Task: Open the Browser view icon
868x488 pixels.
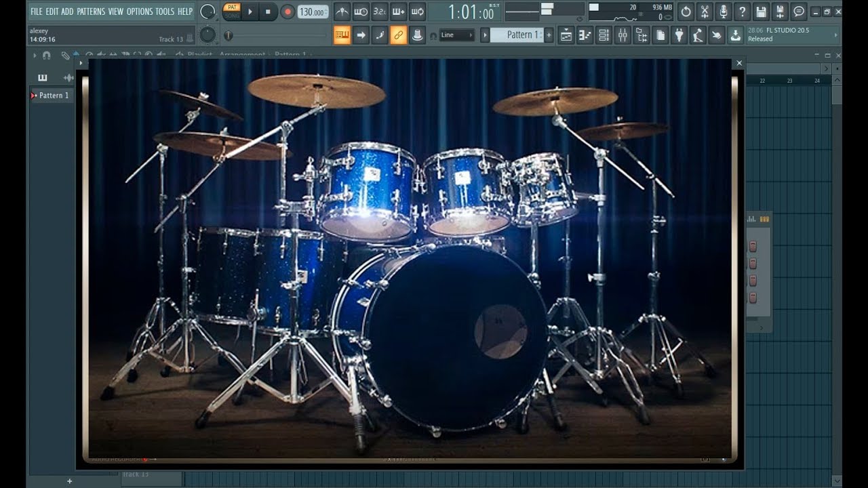Action: [x=642, y=35]
